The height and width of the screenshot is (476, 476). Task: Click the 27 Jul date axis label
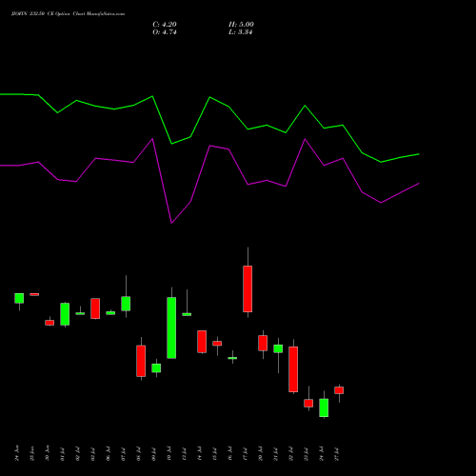[x=337, y=454]
